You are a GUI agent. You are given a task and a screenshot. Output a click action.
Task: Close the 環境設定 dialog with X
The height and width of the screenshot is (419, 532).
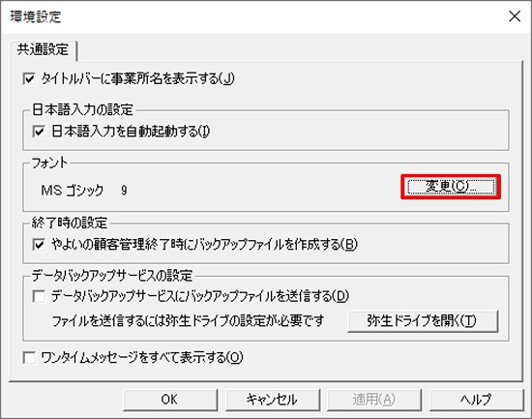tap(515, 16)
